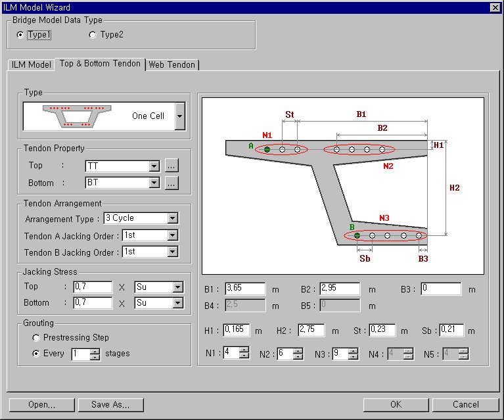Viewport: 504px width, 420px height.
Task: Open the section Type dropdown
Action: pyautogui.click(x=179, y=116)
